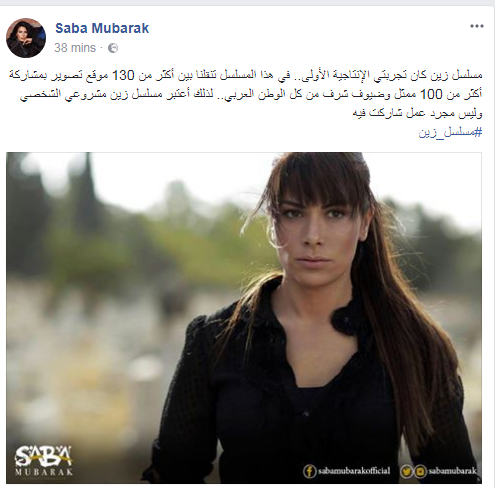Image resolution: width=495 pixels, height=488 pixels.
Task: Click the Twitter bird icon on the photo
Action: pyautogui.click(x=406, y=471)
